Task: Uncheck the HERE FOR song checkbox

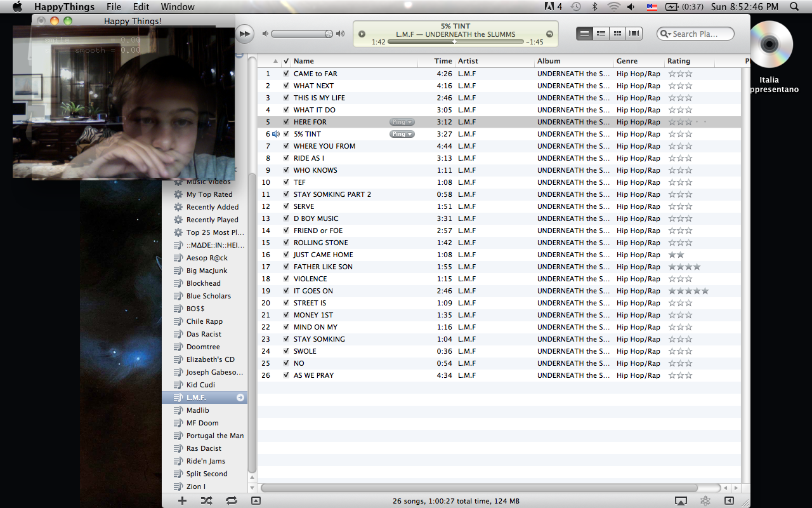Action: click(286, 122)
